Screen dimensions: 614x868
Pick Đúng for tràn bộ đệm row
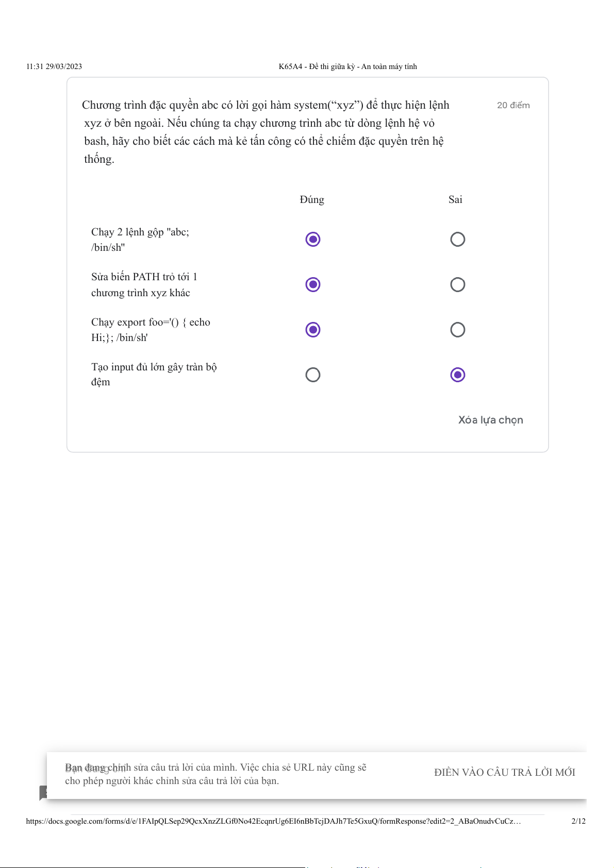[x=313, y=375]
